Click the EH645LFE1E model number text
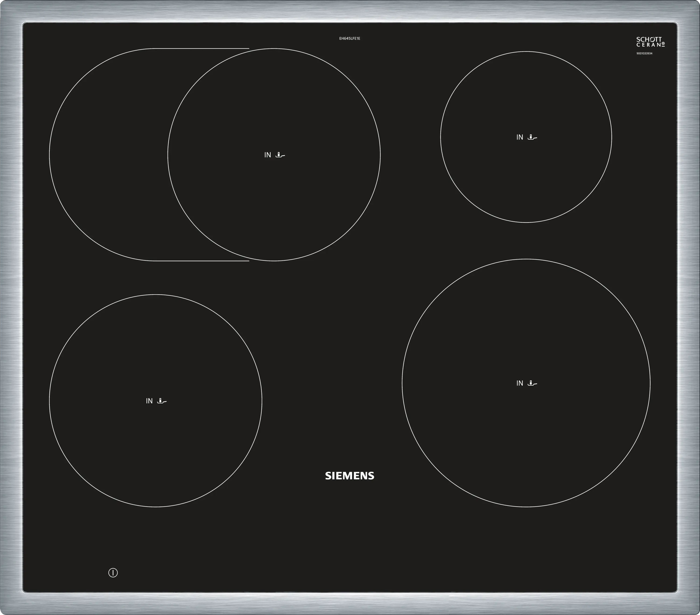The image size is (700, 615). tap(349, 39)
